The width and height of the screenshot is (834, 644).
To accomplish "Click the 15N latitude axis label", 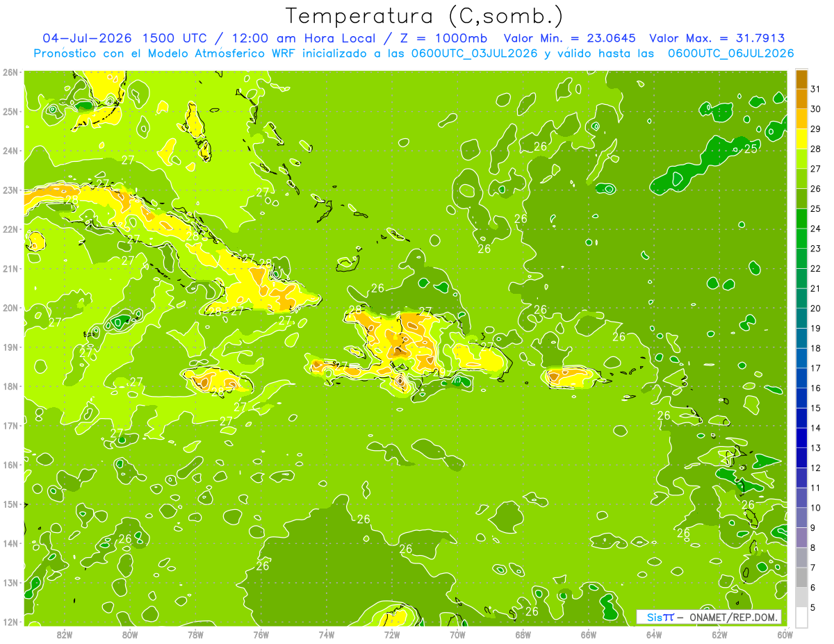I will [10, 504].
